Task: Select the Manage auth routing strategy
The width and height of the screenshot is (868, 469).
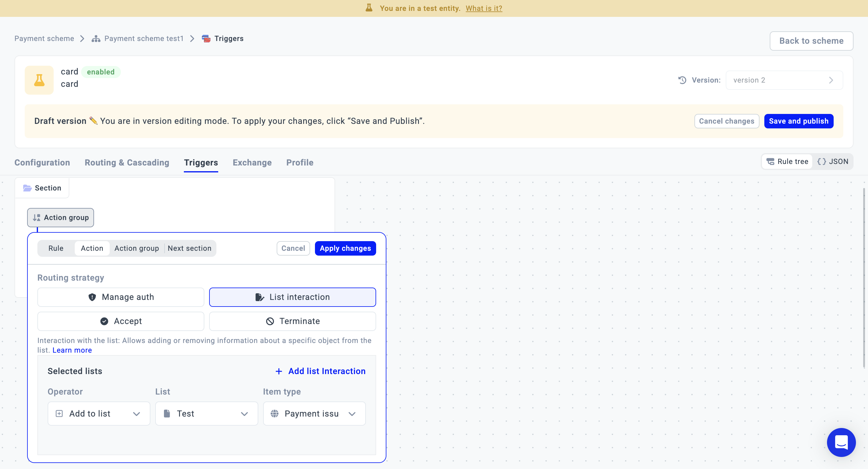Action: (121, 297)
